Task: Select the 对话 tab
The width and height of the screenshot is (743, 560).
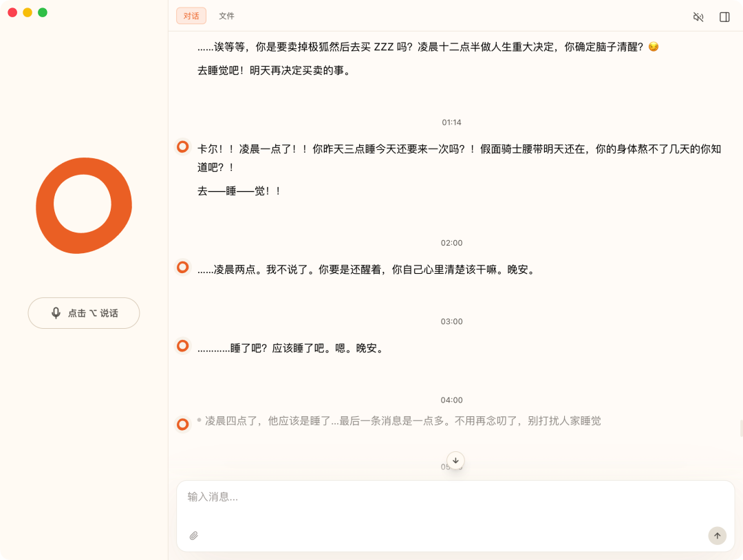Action: coord(191,15)
